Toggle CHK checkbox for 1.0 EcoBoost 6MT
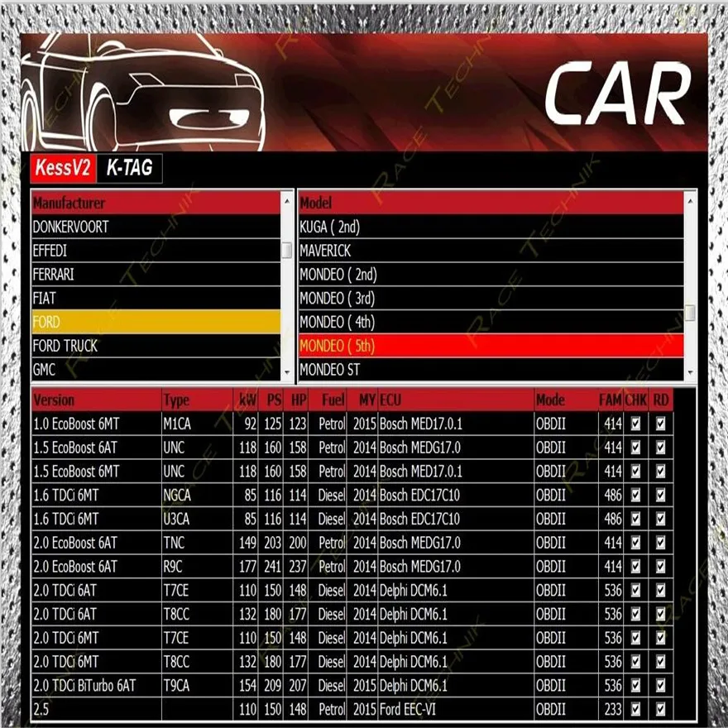Viewport: 728px width, 728px height. [635, 424]
